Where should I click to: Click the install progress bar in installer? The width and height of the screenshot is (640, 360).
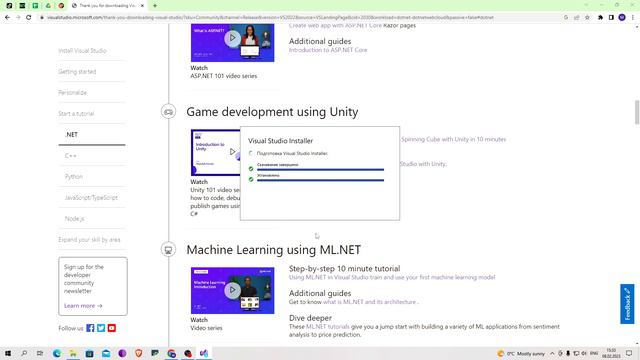coord(320,180)
